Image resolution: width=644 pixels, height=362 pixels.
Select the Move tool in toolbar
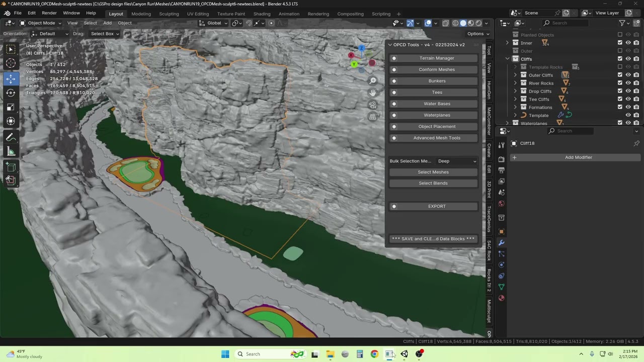(x=11, y=78)
